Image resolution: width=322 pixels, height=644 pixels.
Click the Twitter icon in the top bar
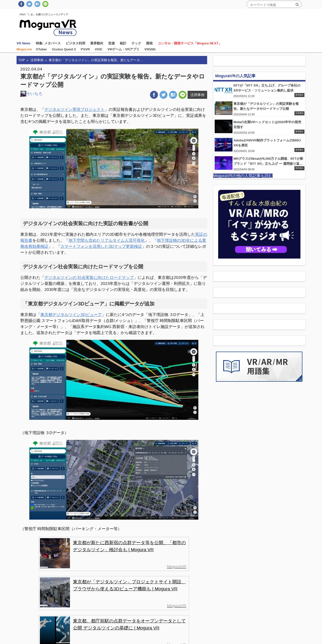tap(29, 4)
